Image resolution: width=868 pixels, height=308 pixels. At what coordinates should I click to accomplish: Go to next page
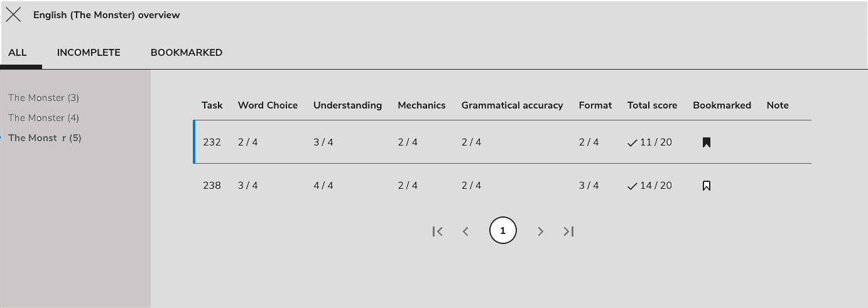(540, 231)
